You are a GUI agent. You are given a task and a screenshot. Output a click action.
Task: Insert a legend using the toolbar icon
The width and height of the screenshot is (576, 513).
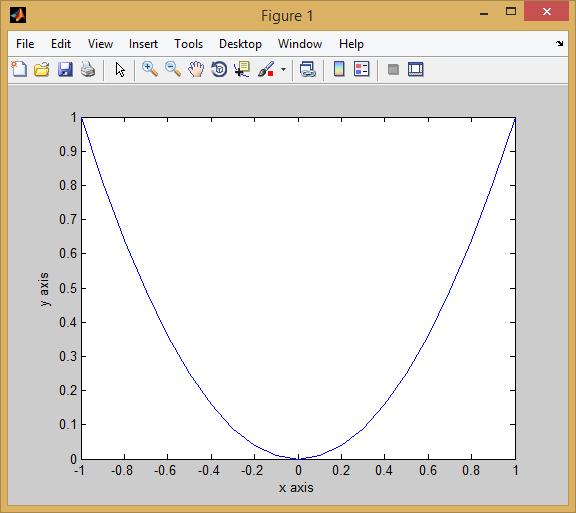click(361, 69)
